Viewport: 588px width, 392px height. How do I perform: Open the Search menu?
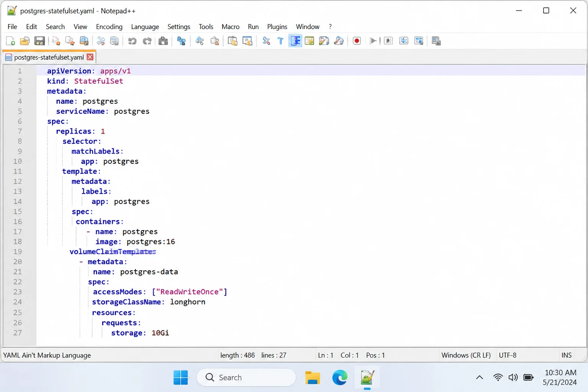pyautogui.click(x=55, y=27)
